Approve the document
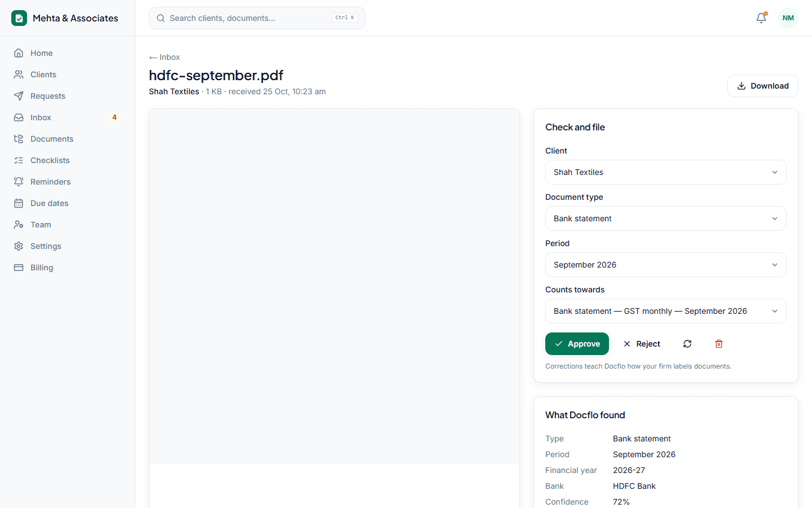 pos(577,344)
